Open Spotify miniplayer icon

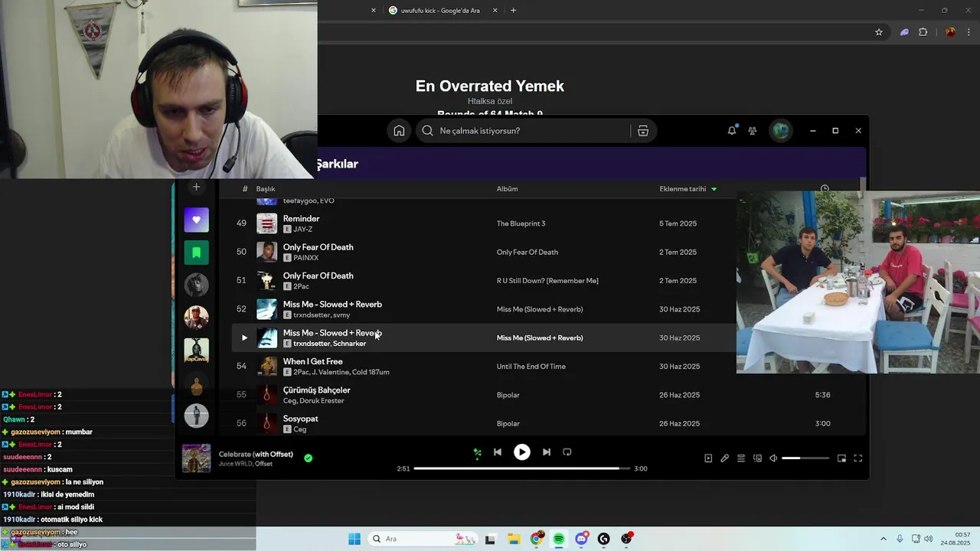[841, 458]
